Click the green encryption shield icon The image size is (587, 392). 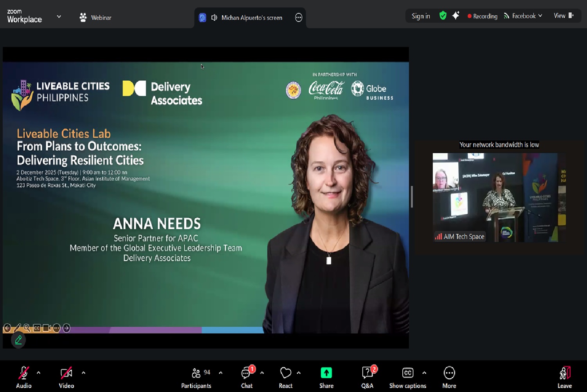pyautogui.click(x=443, y=16)
